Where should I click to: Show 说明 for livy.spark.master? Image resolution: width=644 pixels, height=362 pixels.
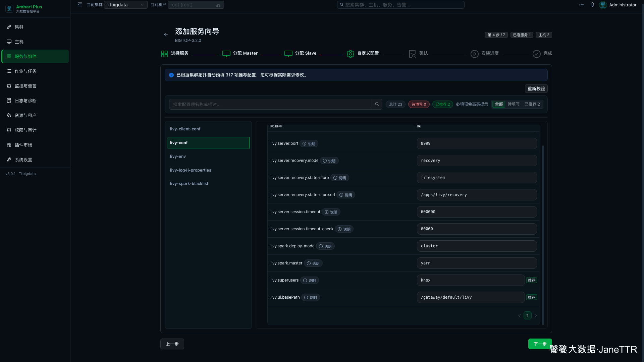coord(313,263)
